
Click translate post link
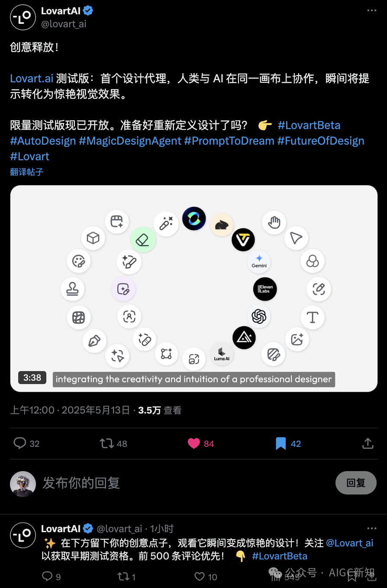[x=27, y=172]
